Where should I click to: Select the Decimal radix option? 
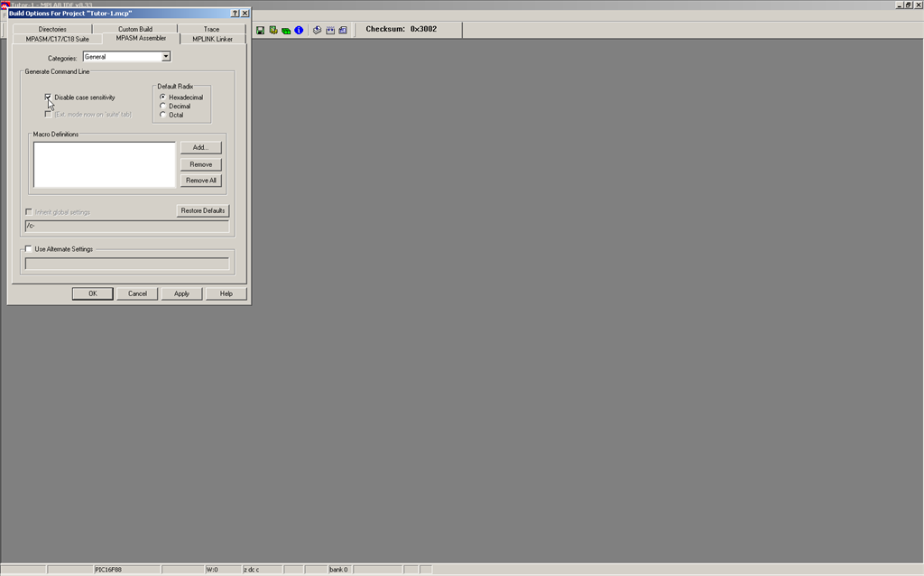(x=162, y=106)
